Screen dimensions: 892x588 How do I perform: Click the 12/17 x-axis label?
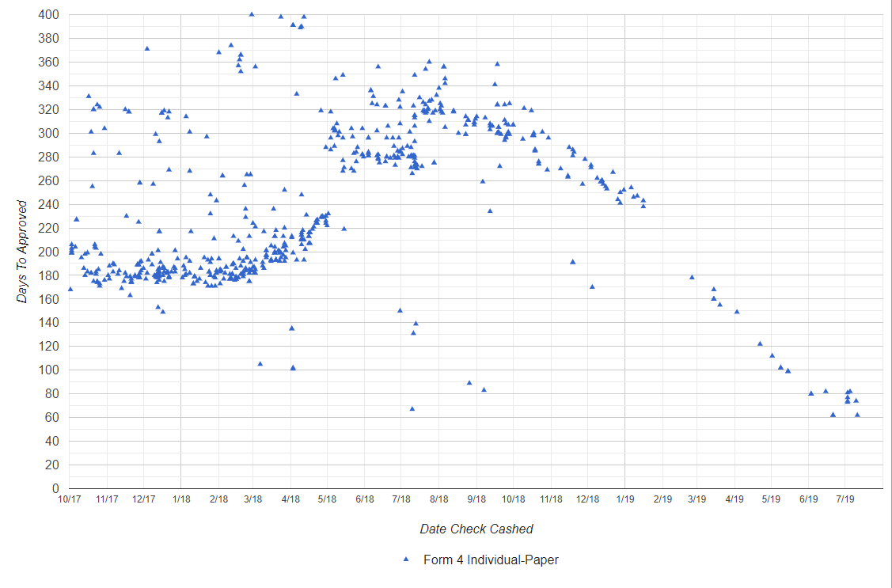pos(144,499)
